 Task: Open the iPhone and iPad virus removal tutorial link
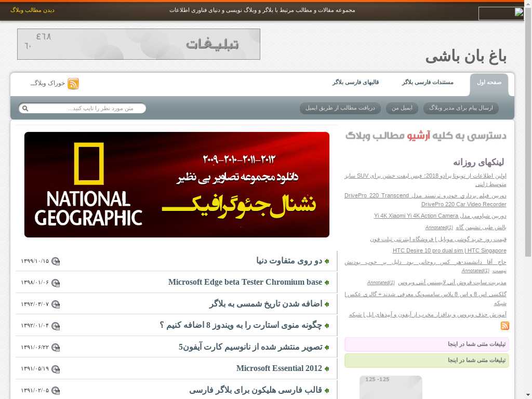tap(428, 314)
